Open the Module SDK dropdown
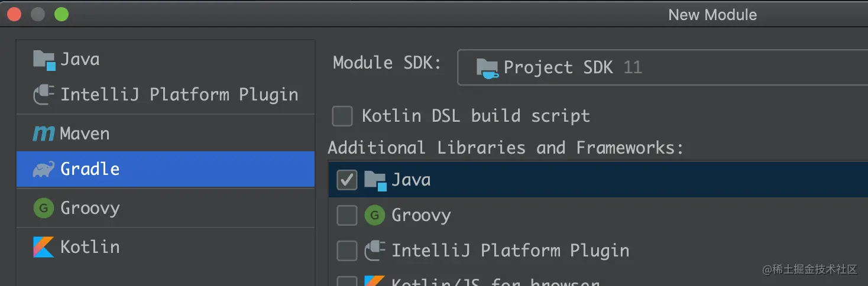This screenshot has width=868, height=286. click(x=662, y=67)
